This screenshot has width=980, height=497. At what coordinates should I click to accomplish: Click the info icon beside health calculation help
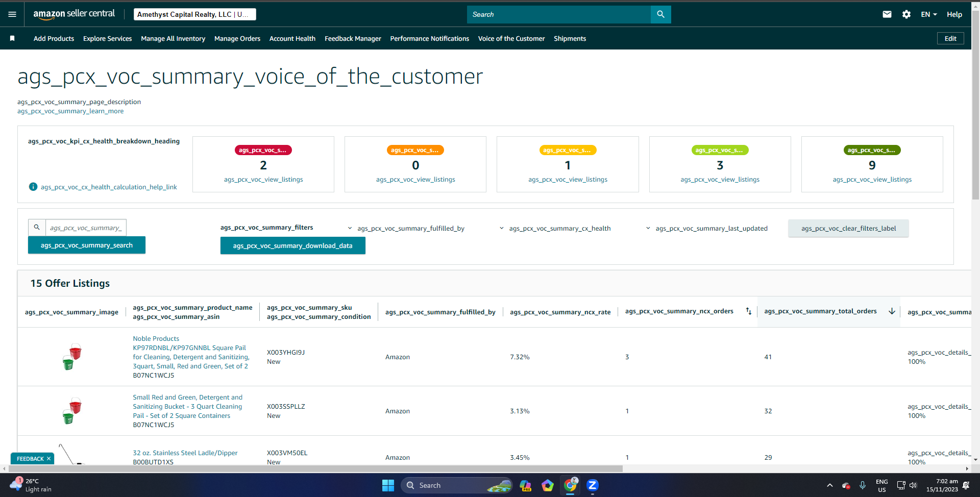point(33,187)
